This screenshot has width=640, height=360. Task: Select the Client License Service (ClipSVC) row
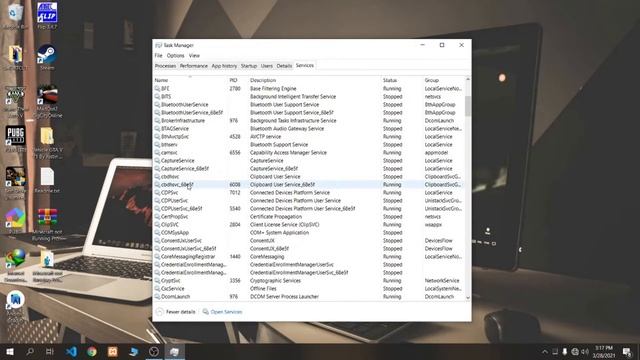[x=309, y=224]
